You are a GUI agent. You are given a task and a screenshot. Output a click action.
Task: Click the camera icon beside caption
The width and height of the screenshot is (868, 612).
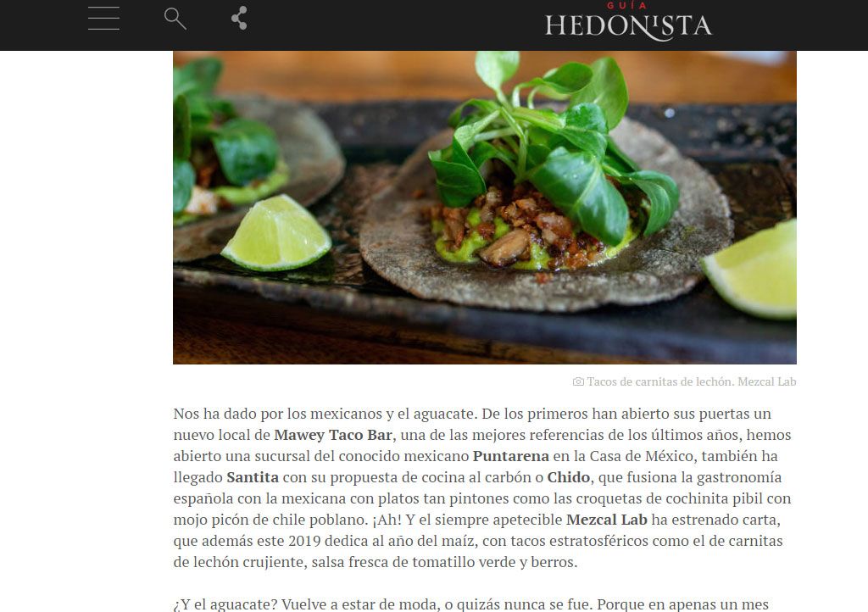[578, 381]
